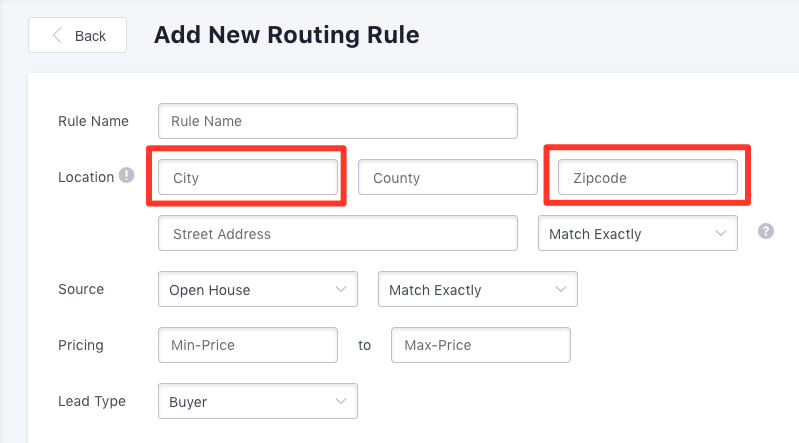Click the chevron on Open House dropdown
The image size is (799, 443).
[x=341, y=289]
